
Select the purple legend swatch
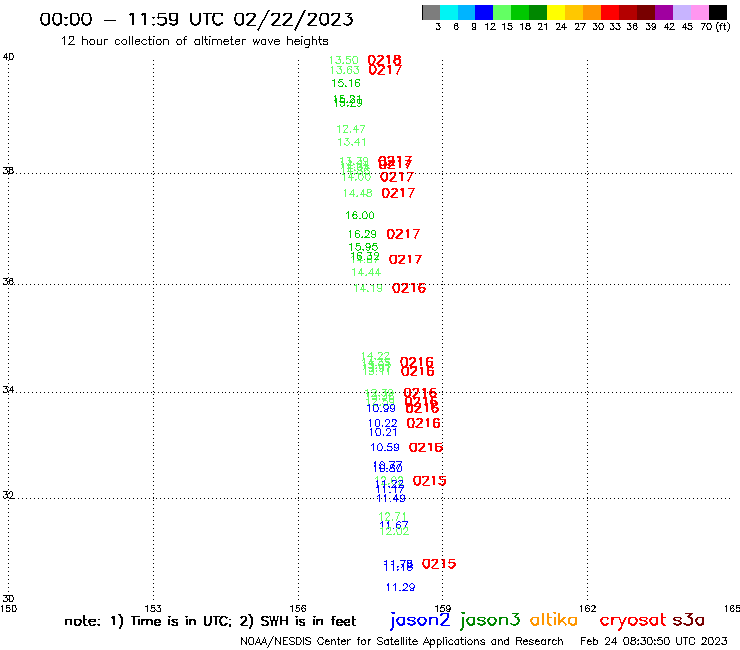664,12
